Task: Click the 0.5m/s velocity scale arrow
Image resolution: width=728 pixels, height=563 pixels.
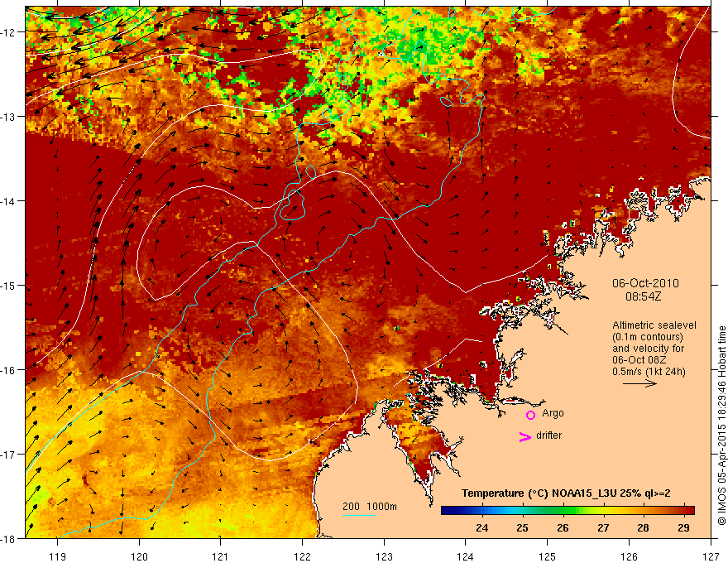Action: [x=639, y=383]
